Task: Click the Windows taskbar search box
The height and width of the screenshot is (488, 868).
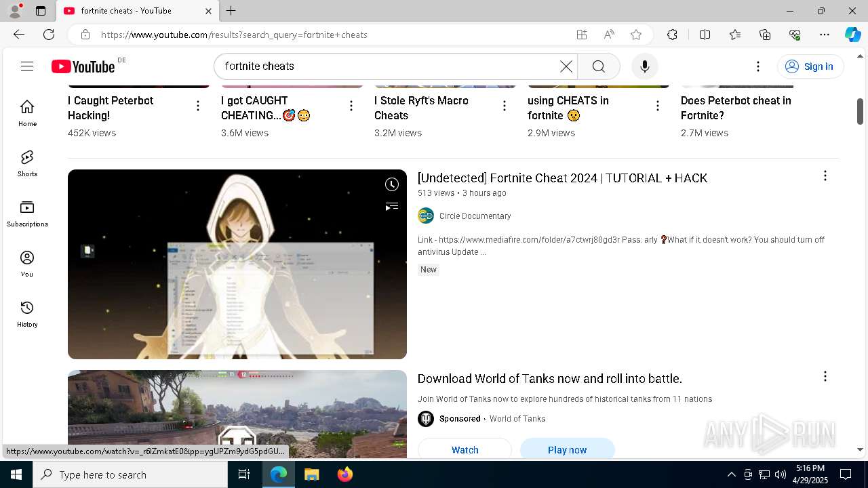Action: coord(130,474)
